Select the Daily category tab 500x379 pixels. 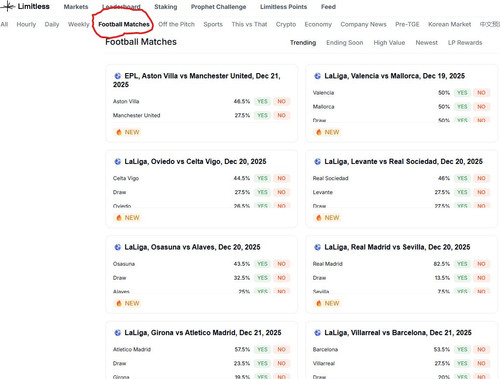point(52,24)
